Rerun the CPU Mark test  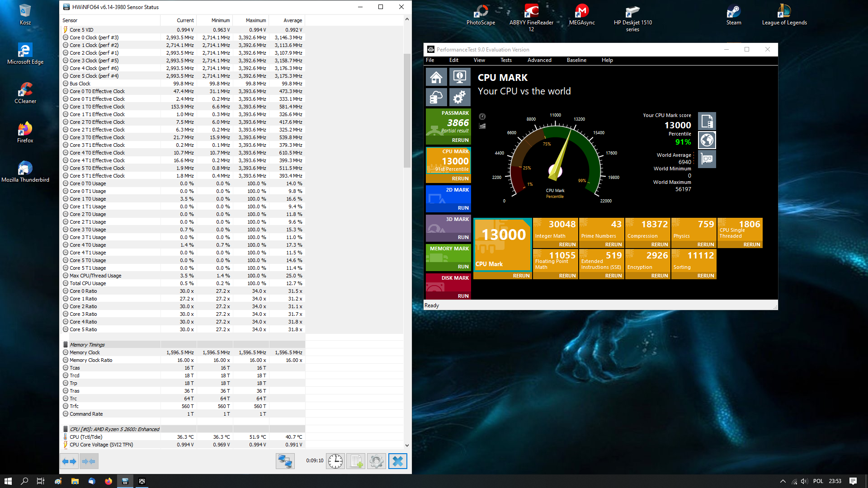(521, 276)
